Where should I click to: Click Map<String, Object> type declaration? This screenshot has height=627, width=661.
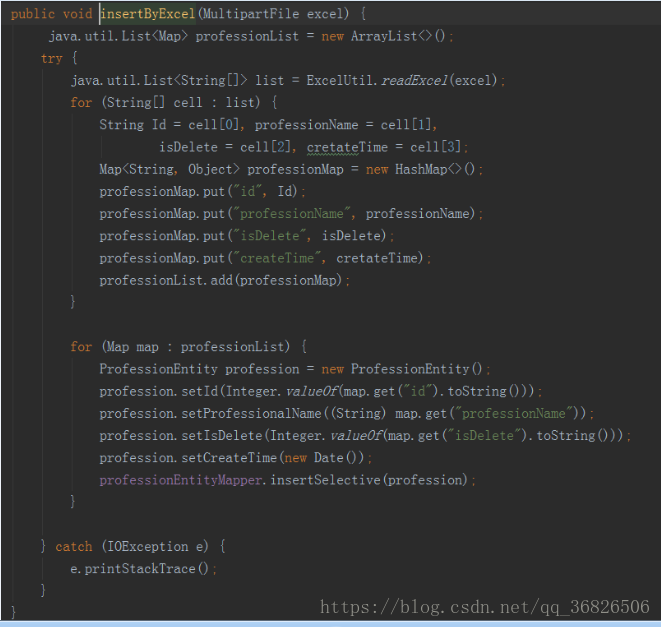click(169, 170)
